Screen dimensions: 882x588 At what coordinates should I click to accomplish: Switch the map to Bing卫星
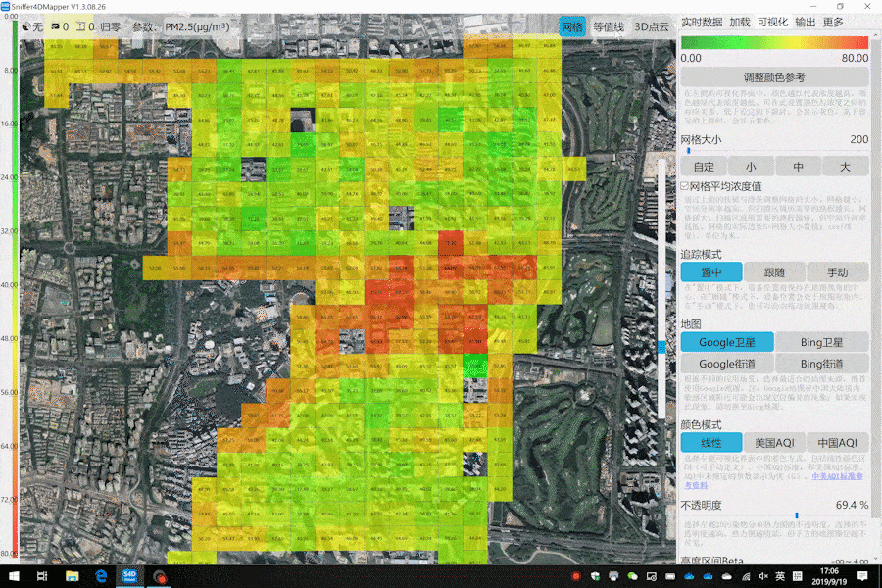click(x=822, y=342)
